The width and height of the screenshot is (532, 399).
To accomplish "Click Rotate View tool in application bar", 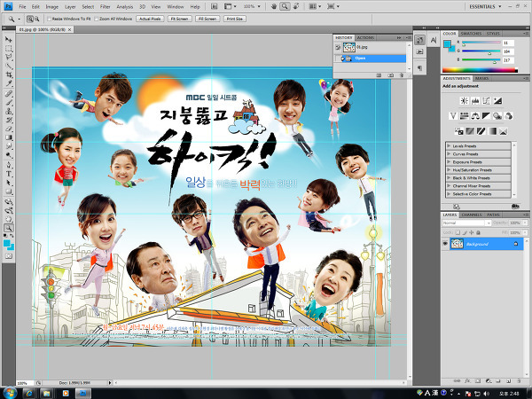I will click(x=296, y=6).
